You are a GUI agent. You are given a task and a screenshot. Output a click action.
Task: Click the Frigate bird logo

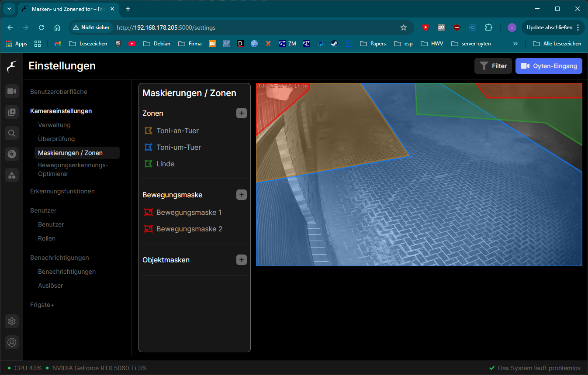coord(12,66)
